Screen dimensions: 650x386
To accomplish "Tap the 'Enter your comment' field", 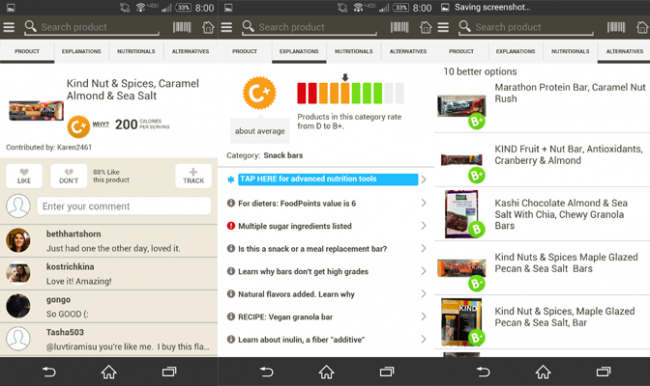I will (124, 206).
